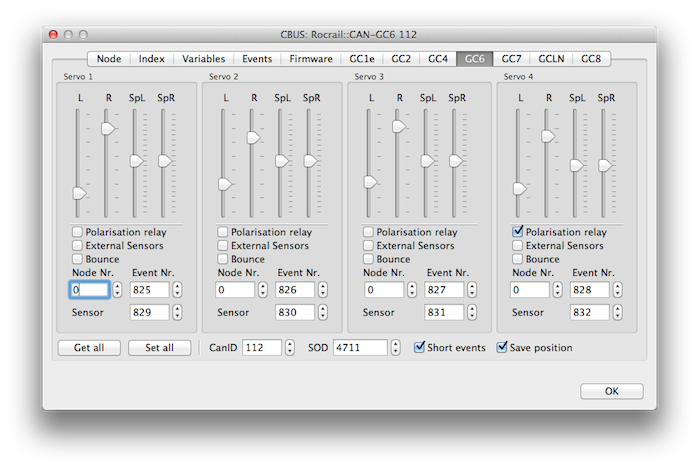Screen dimensions: 699x469
Task: Focus Servo 4 Sensor input field
Action: coord(590,313)
